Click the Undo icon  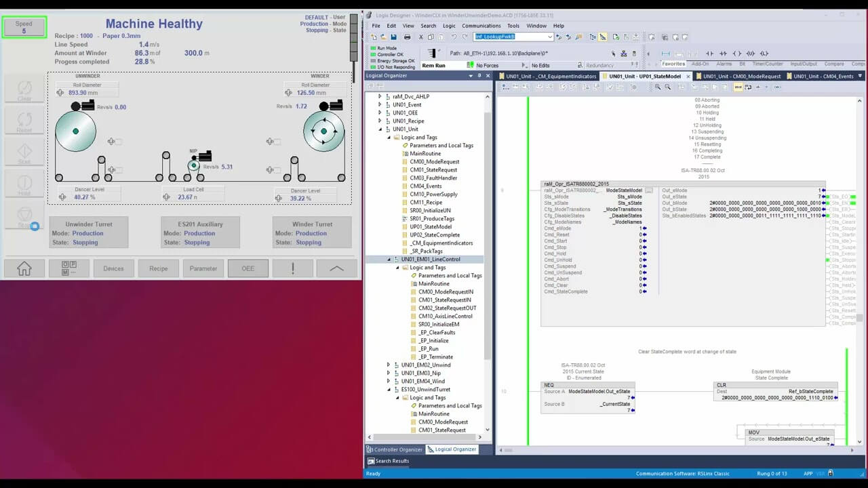click(453, 37)
